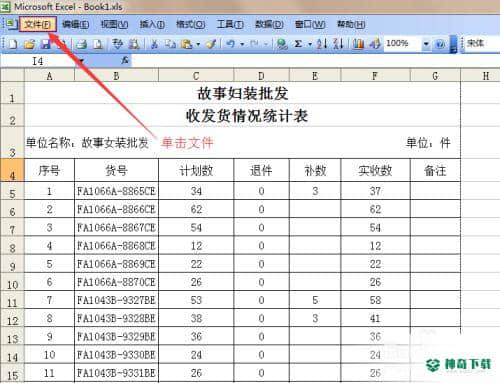This screenshot has width=500, height=383.
Task: Open the 100% zoom dropdown
Action: click(426, 44)
